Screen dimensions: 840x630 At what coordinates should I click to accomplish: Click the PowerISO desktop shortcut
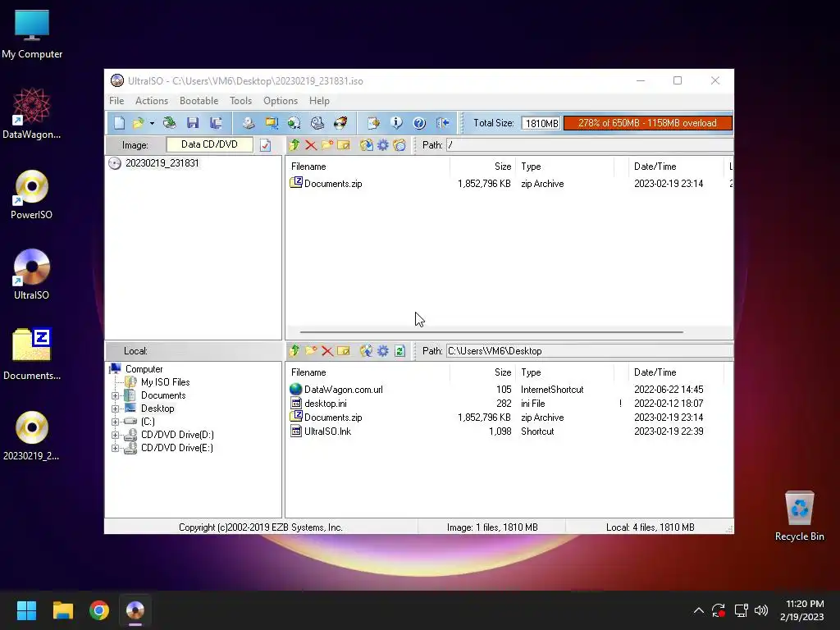tap(32, 194)
